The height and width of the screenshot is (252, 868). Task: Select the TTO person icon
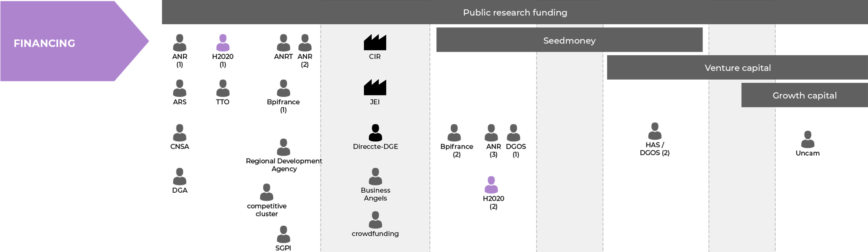(223, 88)
